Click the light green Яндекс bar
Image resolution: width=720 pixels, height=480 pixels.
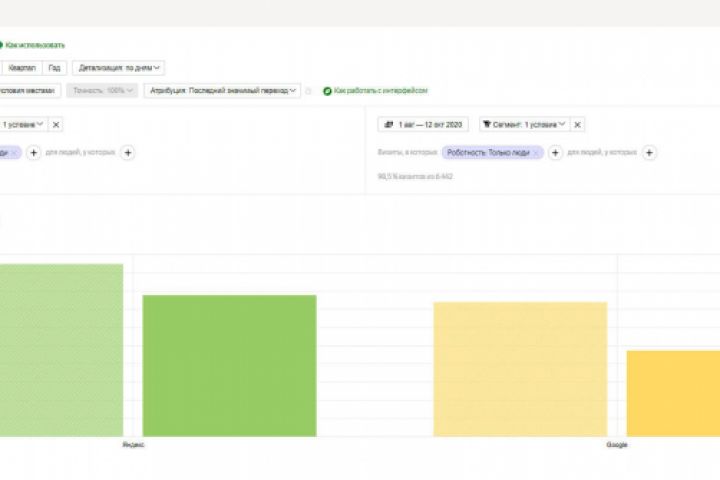[62, 350]
